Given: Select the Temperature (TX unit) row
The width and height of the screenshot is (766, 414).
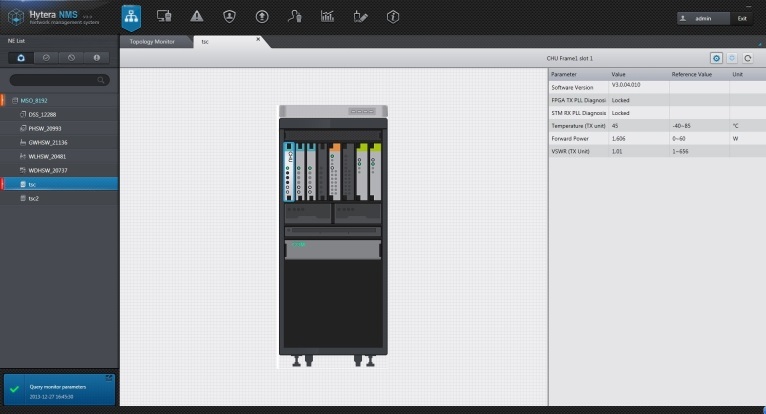Looking at the screenshot, I should [x=657, y=126].
